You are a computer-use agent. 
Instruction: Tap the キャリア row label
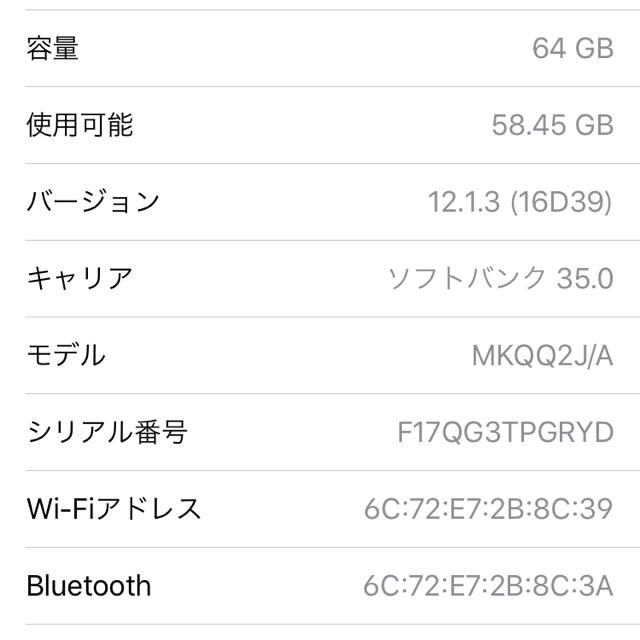80,278
